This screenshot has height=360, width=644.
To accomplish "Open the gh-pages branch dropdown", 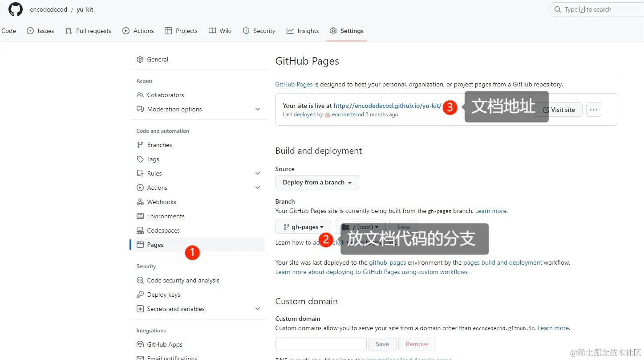I will pyautogui.click(x=303, y=227).
